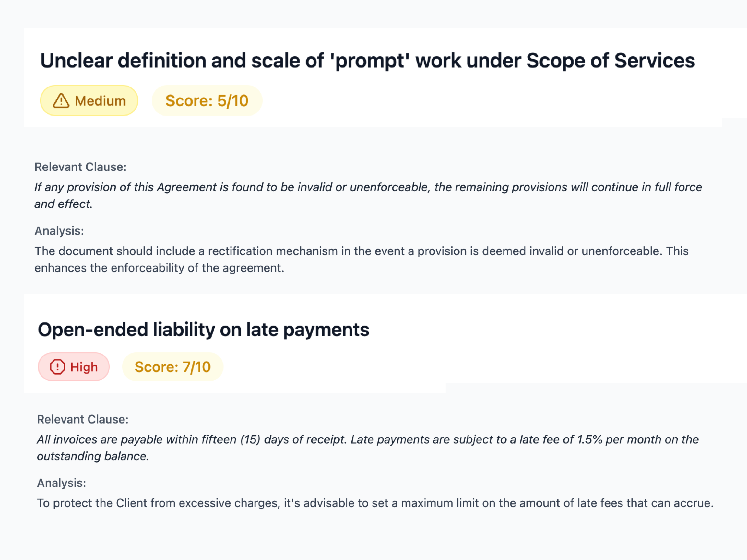Click the 'Scope of Services' words in heading
Viewport: 747px width, 560px height.
611,61
